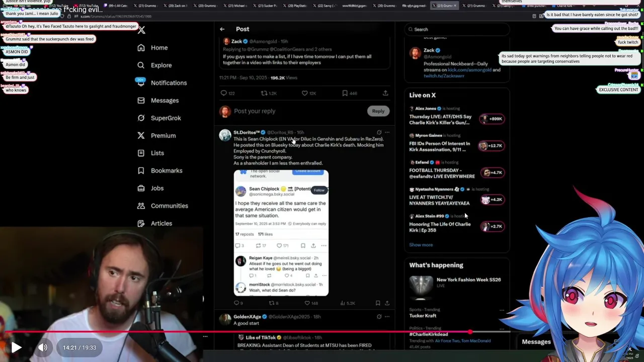Screen dimensions: 644x362
Task: Open more options on St.Doritos post
Action: point(387,133)
